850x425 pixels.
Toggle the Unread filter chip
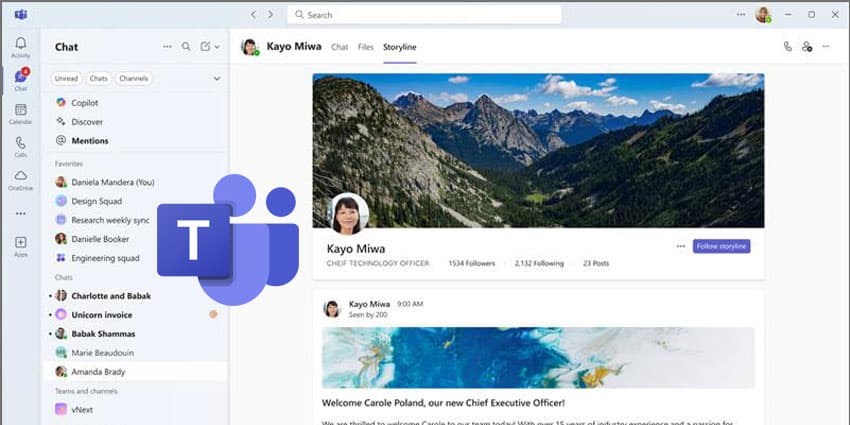coord(66,79)
